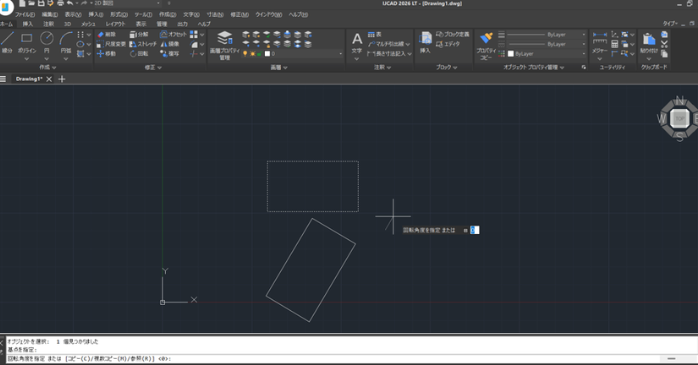This screenshot has width=698, height=365.
Task: Expand the Circle (円) dropdown arrow
Action: pos(47,58)
